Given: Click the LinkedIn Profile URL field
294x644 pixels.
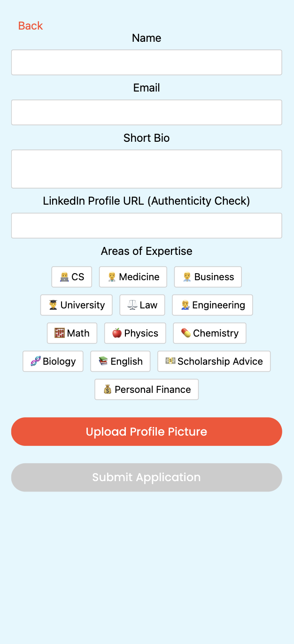Looking at the screenshot, I should coord(147,226).
